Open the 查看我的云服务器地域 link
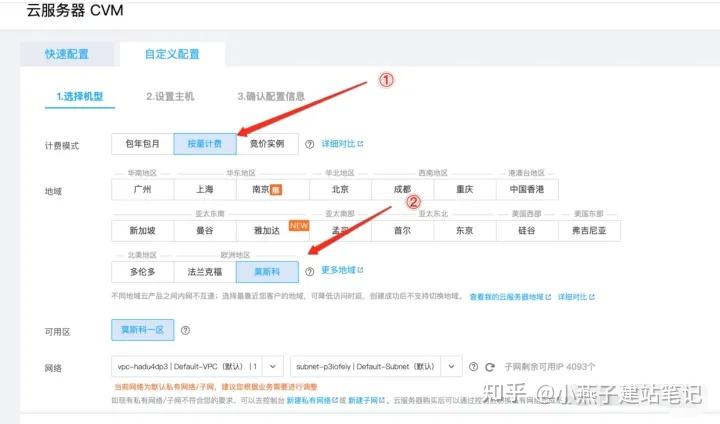The height and width of the screenshot is (424, 720). point(510,297)
